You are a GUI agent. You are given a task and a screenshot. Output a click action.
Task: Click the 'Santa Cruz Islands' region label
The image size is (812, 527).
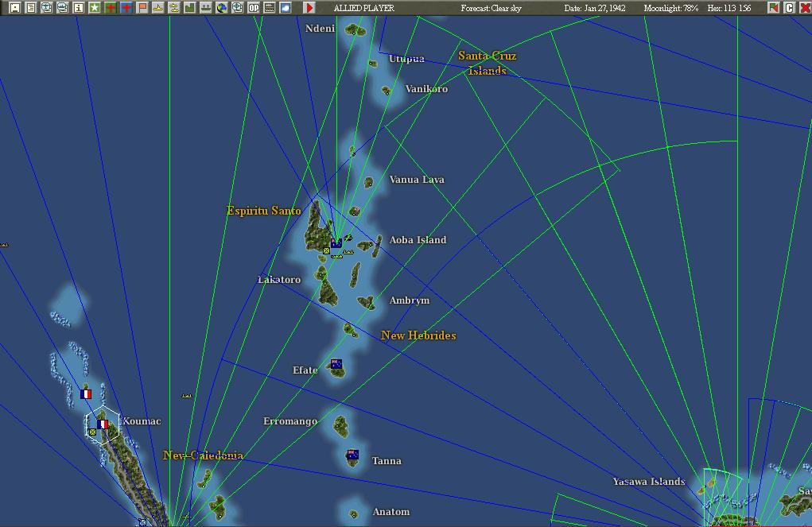pos(488,63)
